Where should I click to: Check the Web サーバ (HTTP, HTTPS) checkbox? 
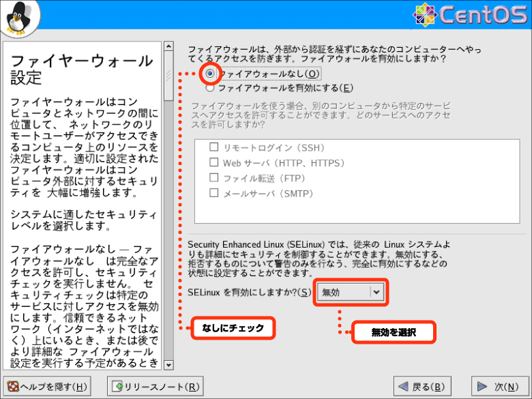(x=213, y=162)
